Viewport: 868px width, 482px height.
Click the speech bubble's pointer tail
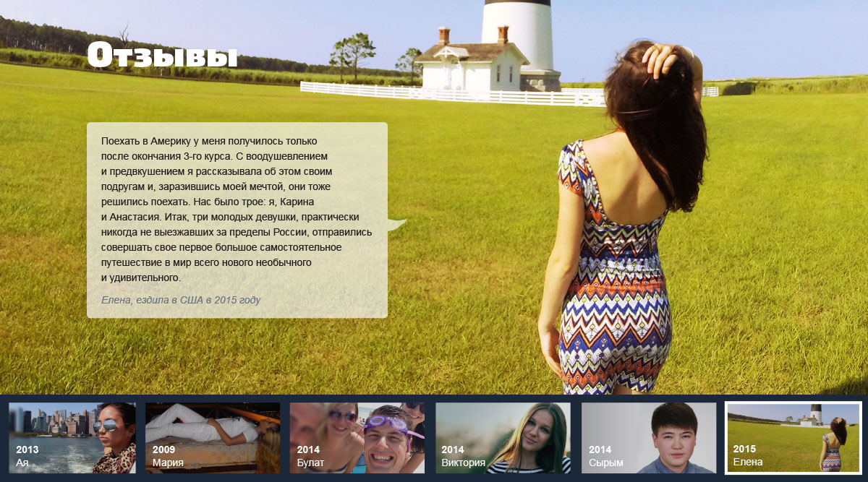pyautogui.click(x=396, y=223)
